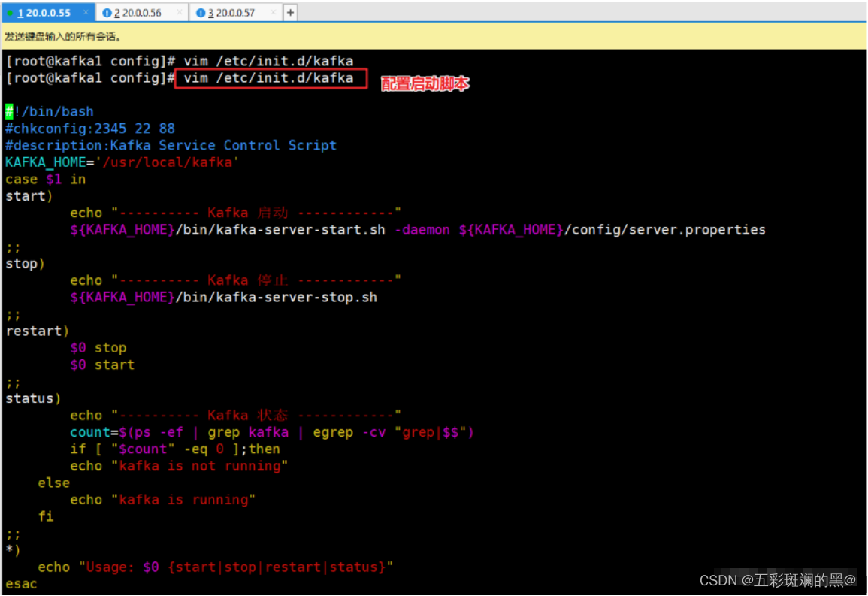Open a new session with plus button
868x596 pixels.
[290, 12]
